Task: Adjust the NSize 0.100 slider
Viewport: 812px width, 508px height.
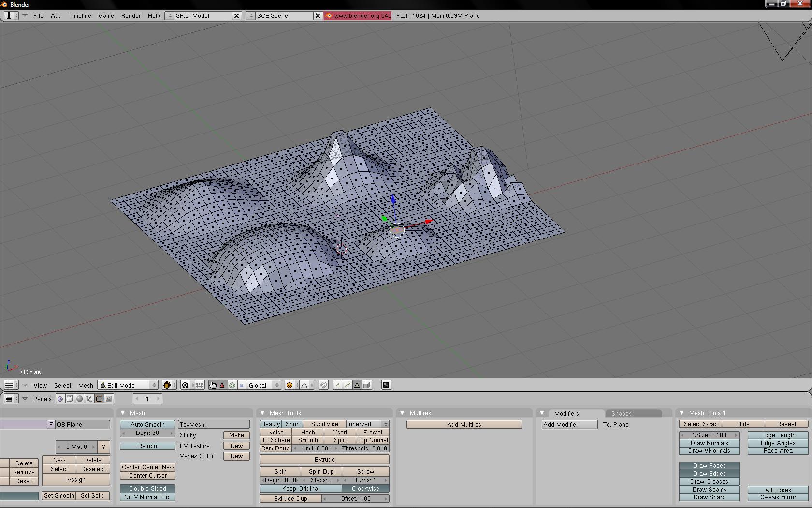Action: click(x=709, y=435)
